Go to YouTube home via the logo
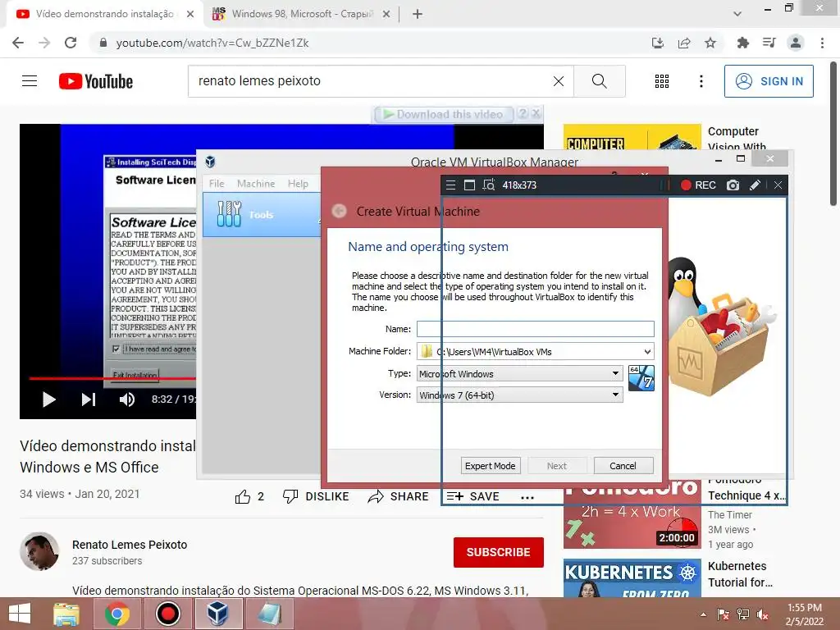The image size is (840, 630). click(96, 81)
